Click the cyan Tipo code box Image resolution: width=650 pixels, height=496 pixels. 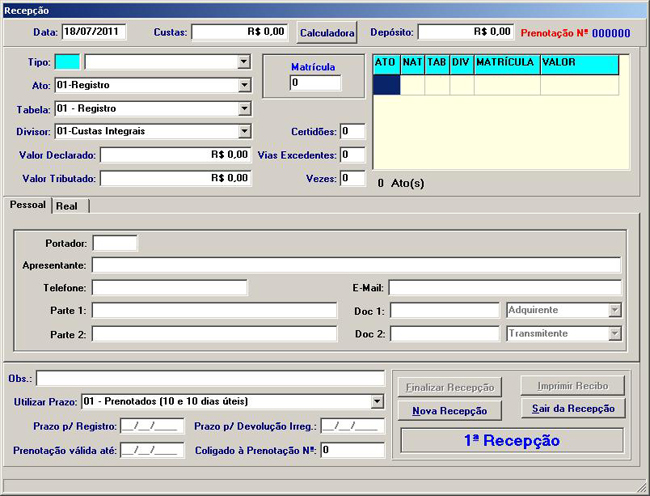click(67, 62)
